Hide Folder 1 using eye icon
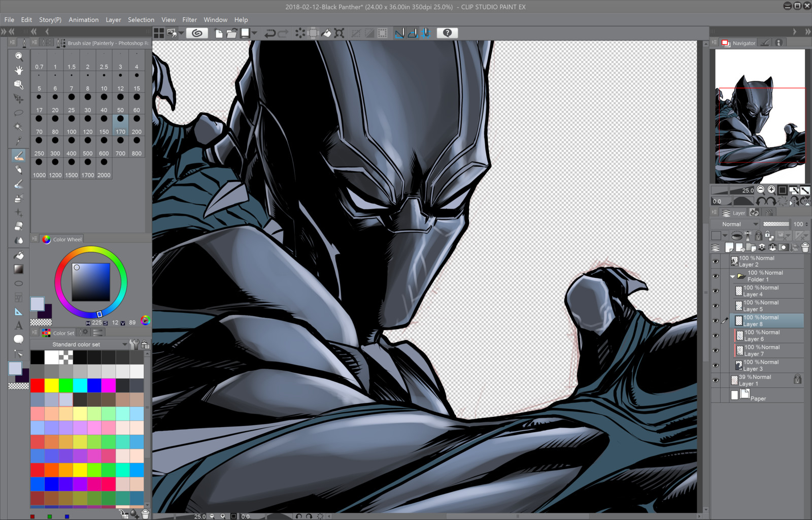Viewport: 812px width, 520px height. pos(716,276)
